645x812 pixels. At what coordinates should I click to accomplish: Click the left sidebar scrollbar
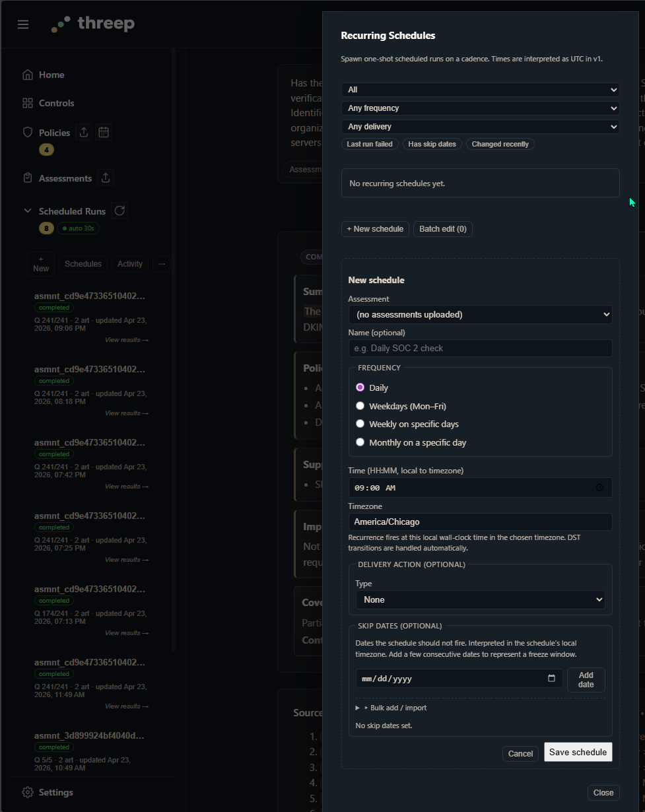coord(174,350)
